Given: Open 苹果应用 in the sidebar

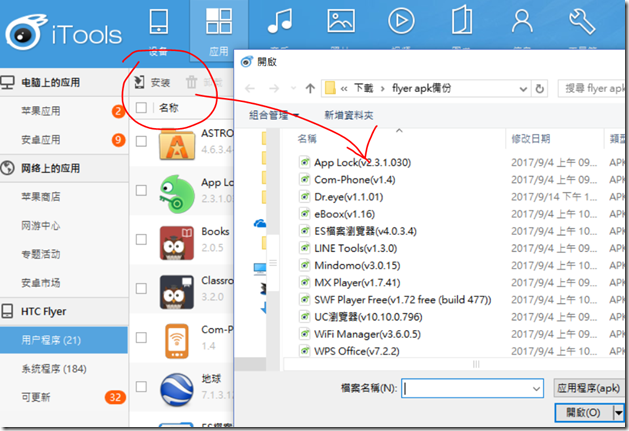Looking at the screenshot, I should pos(41,111).
